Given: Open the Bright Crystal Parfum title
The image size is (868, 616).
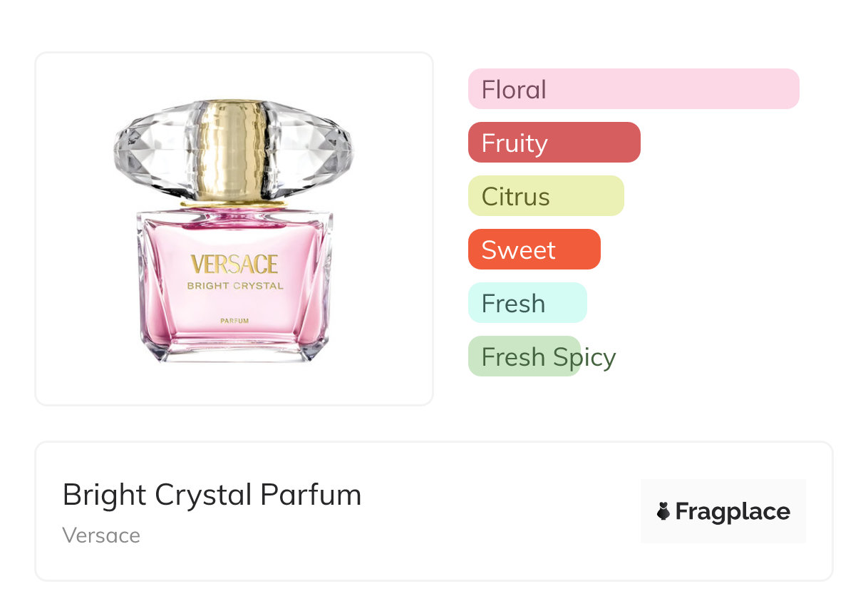Looking at the screenshot, I should [212, 495].
